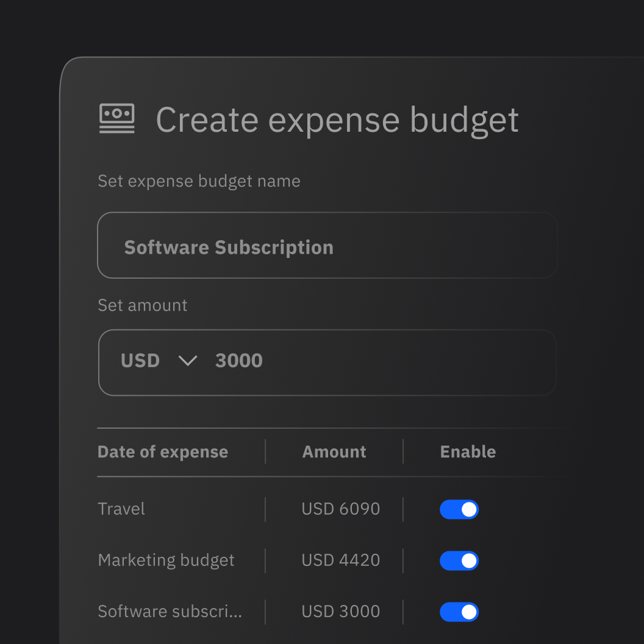Viewport: 644px width, 644px height.
Task: Click the Software Subscription name field
Action: point(327,245)
